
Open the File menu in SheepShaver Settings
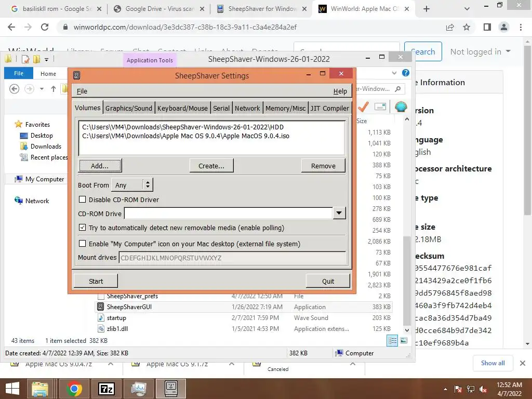[x=82, y=91]
